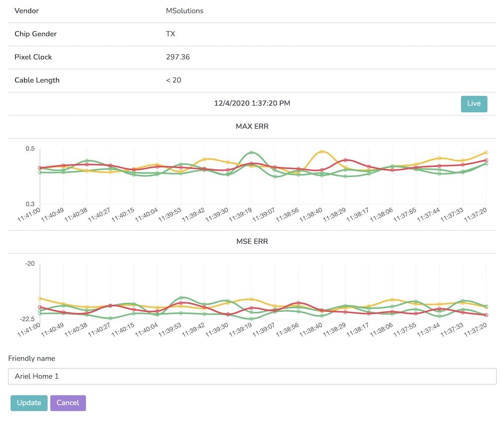
Task: Click yellow first point at 11:41:00 in MSE ERR
Action: [x=40, y=298]
